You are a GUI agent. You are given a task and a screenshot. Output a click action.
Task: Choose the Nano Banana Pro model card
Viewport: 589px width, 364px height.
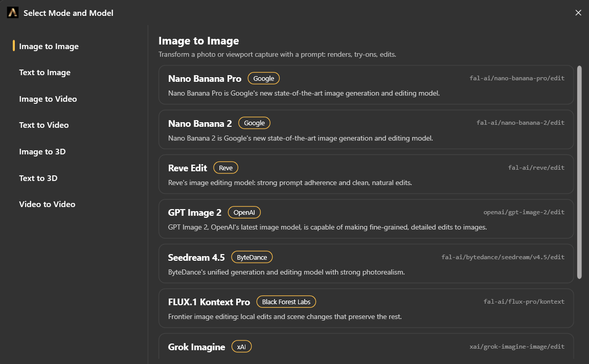point(366,85)
